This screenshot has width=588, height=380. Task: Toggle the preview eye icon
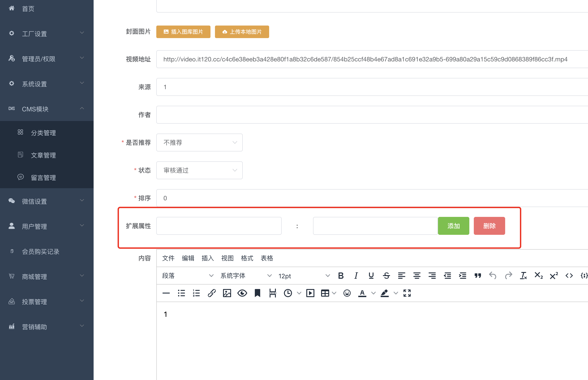[242, 293]
